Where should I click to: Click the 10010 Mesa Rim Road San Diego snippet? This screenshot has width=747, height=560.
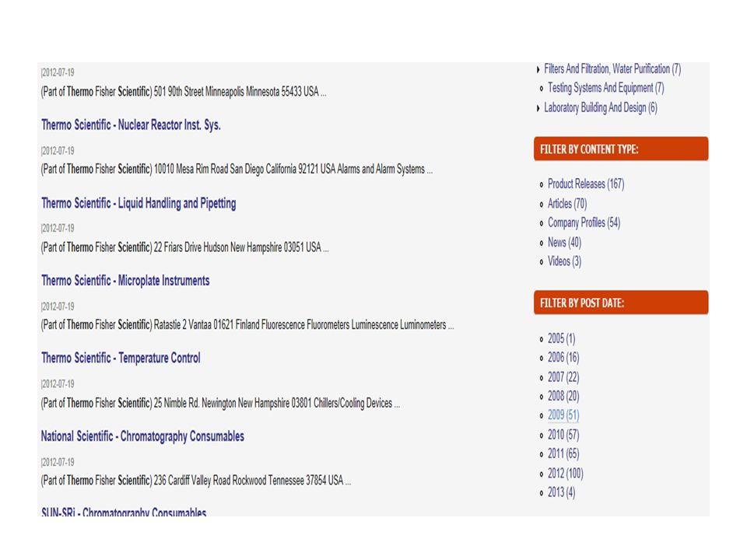(237, 169)
